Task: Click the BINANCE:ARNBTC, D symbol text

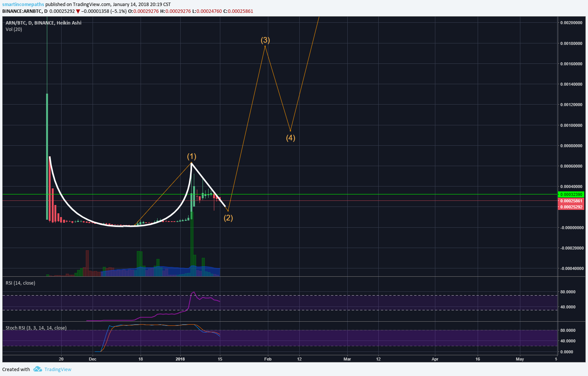Action: [x=25, y=11]
